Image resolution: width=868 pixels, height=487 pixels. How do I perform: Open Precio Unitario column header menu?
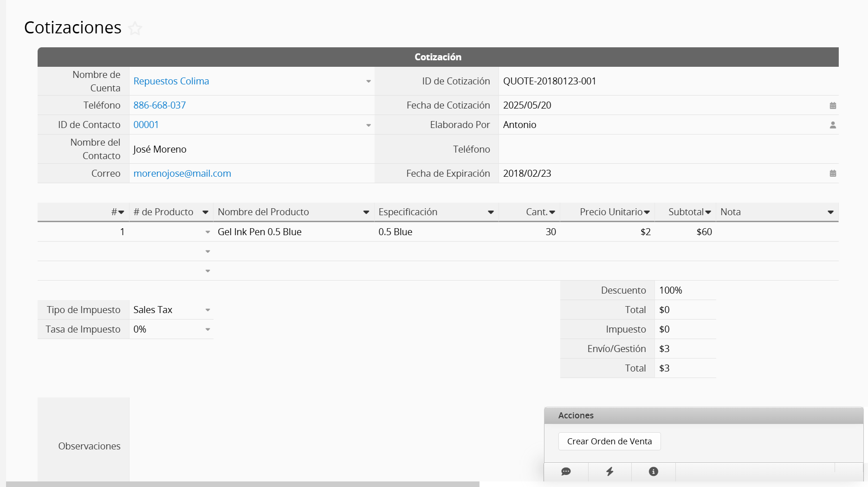(647, 212)
